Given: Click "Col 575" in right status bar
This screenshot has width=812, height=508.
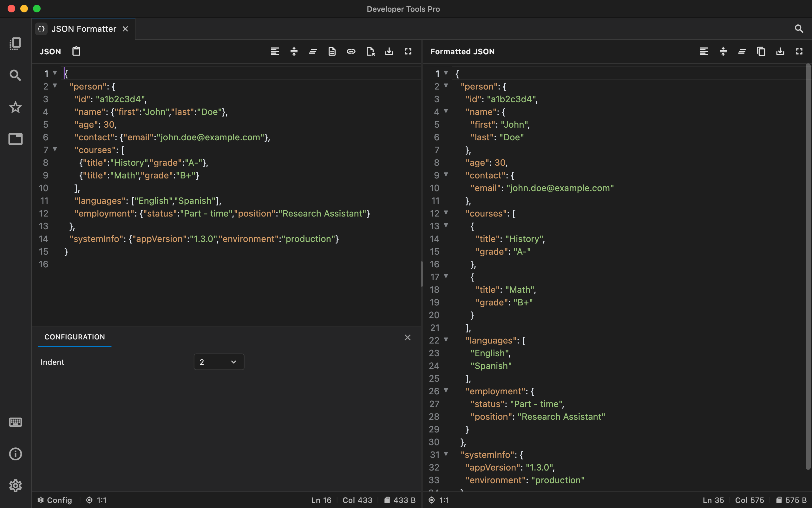Looking at the screenshot, I should 750,500.
